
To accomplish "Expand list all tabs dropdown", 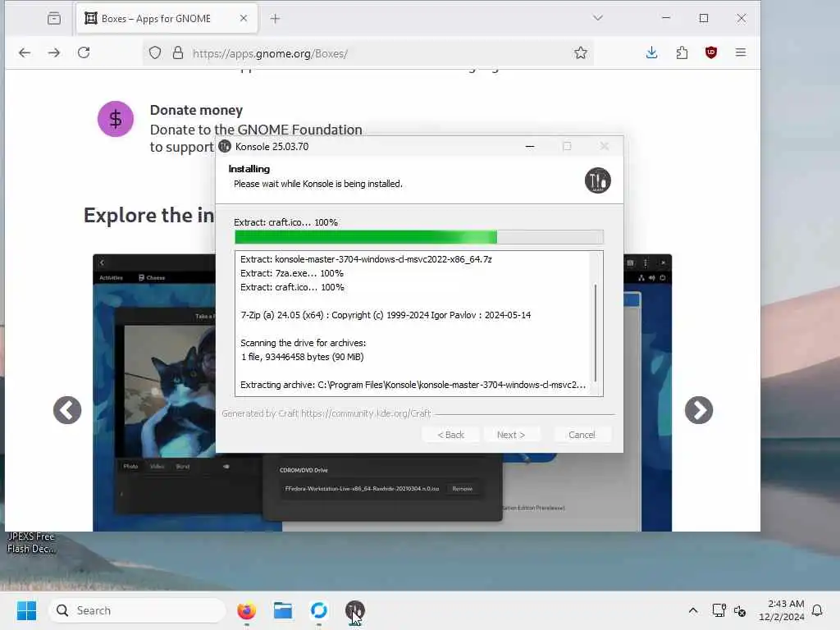I will click(x=598, y=18).
